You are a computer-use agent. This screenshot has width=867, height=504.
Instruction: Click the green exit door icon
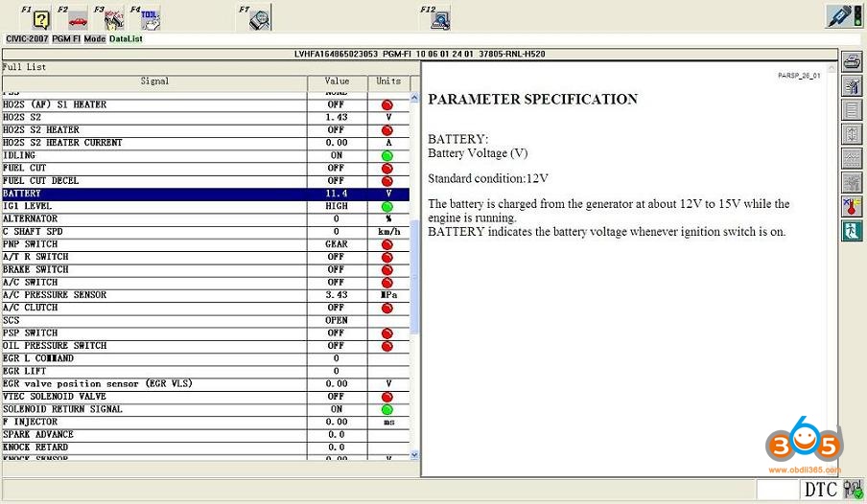pos(851,231)
